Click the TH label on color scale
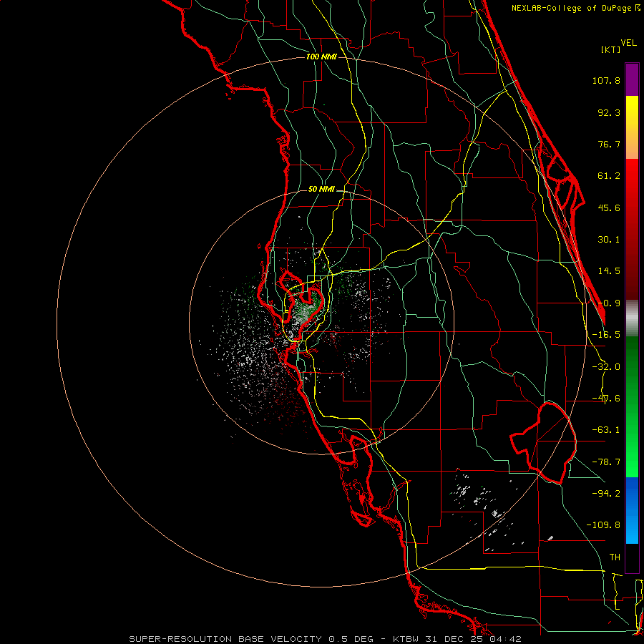 [615, 557]
